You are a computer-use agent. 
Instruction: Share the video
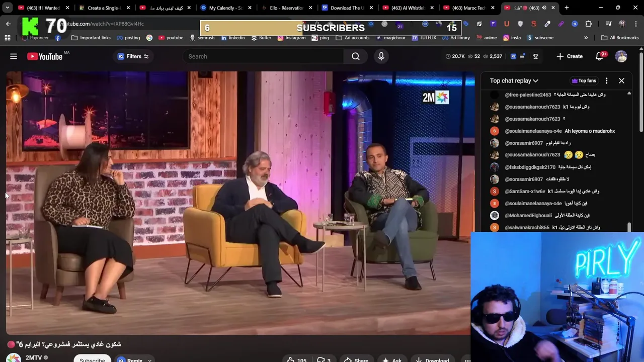pyautogui.click(x=356, y=360)
